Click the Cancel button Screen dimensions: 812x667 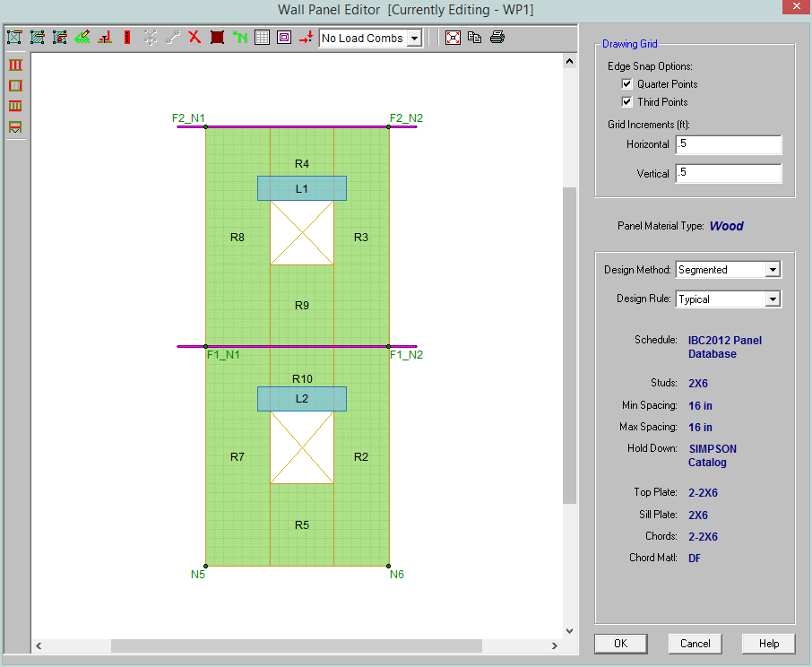point(695,643)
